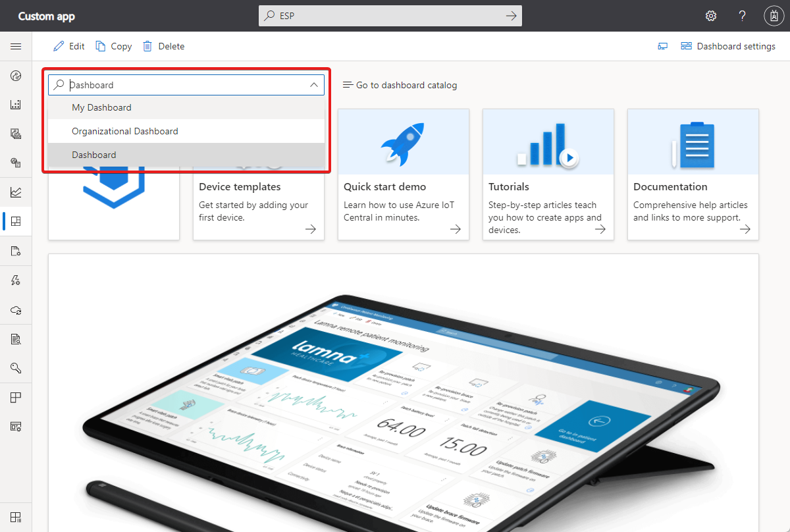Expand the hamburger navigation menu

tap(16, 47)
